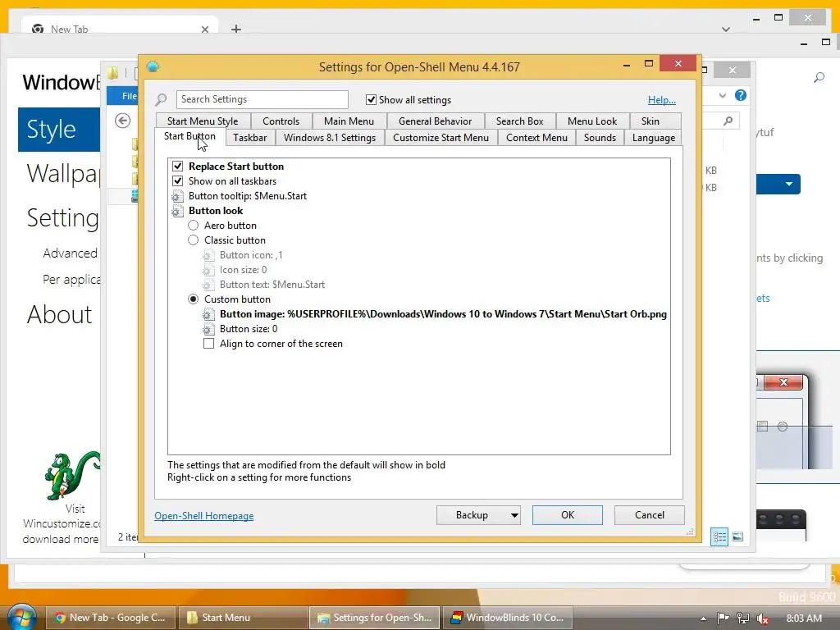Click the blue help question mark in Explorer window
840x630 pixels.
tap(741, 95)
